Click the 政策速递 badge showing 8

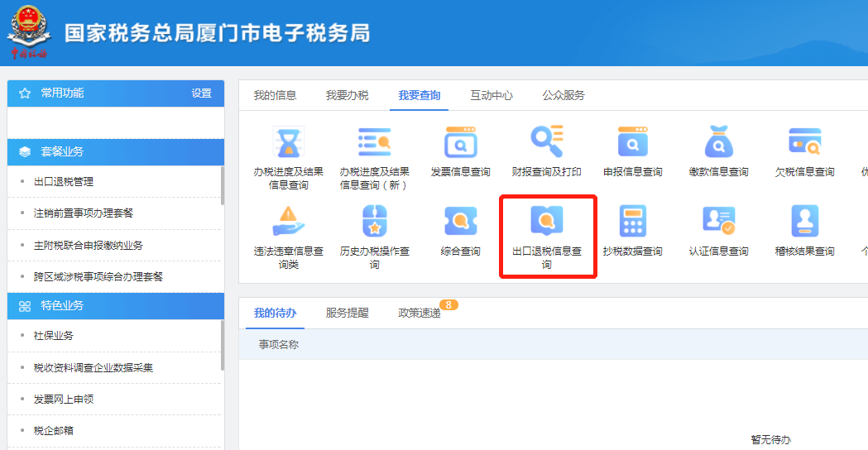click(x=448, y=305)
